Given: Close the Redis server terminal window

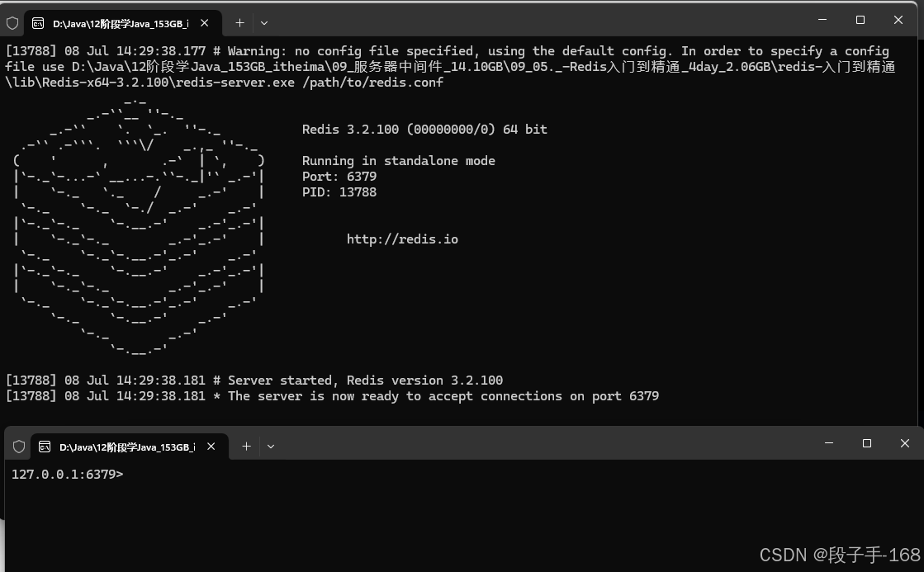Looking at the screenshot, I should (x=898, y=20).
